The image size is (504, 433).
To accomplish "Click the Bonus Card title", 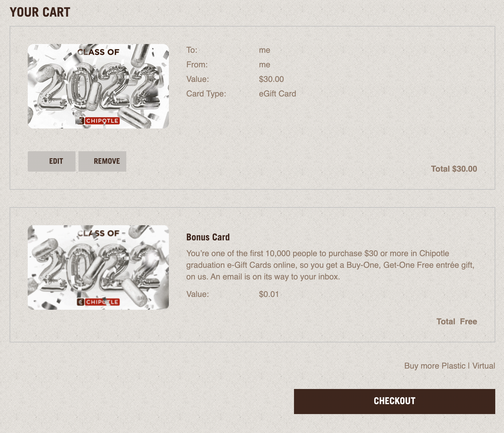I will (208, 237).
